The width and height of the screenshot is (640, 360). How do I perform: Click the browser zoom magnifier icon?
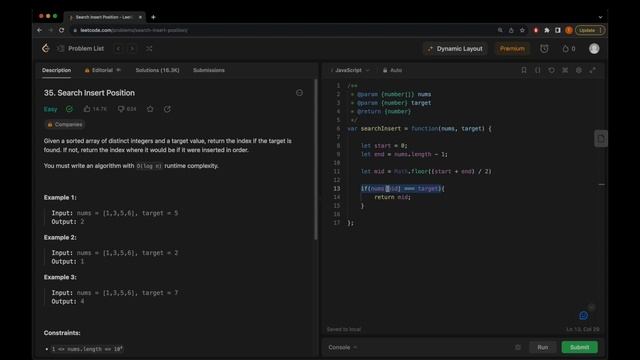[x=500, y=30]
